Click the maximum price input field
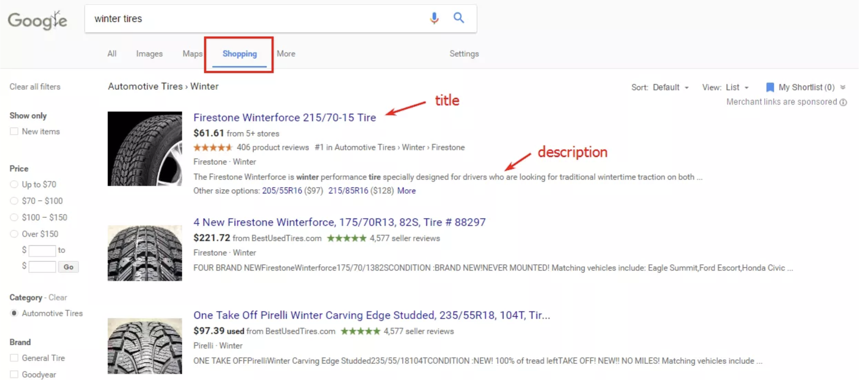The height and width of the screenshot is (385, 868). [42, 267]
